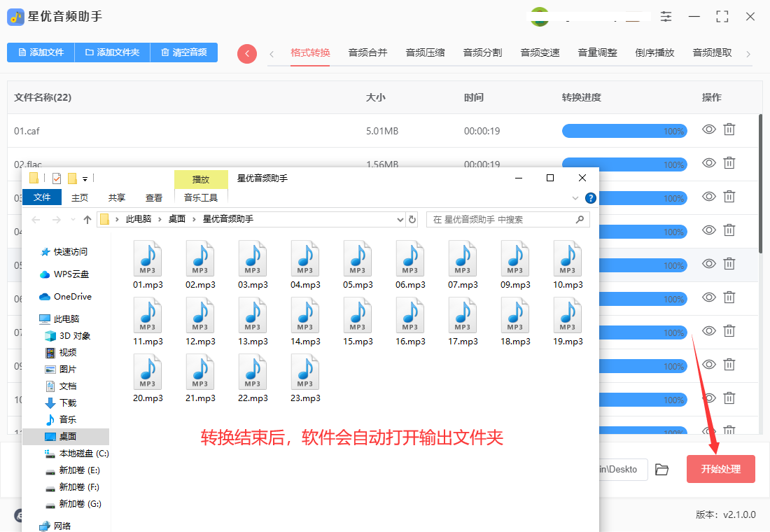Screen dimensions: 770x532
Task: Expand the 此电脑 breadcrumb chevron
Action: click(x=160, y=220)
